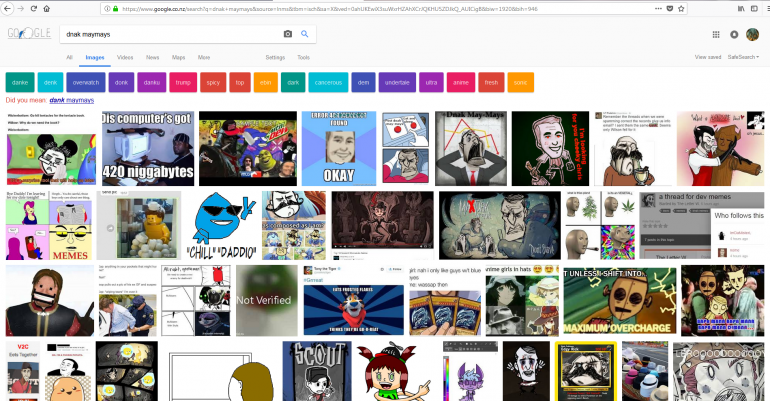Filter by the teal 'denk' chip
The width and height of the screenshot is (770, 401).
point(51,82)
